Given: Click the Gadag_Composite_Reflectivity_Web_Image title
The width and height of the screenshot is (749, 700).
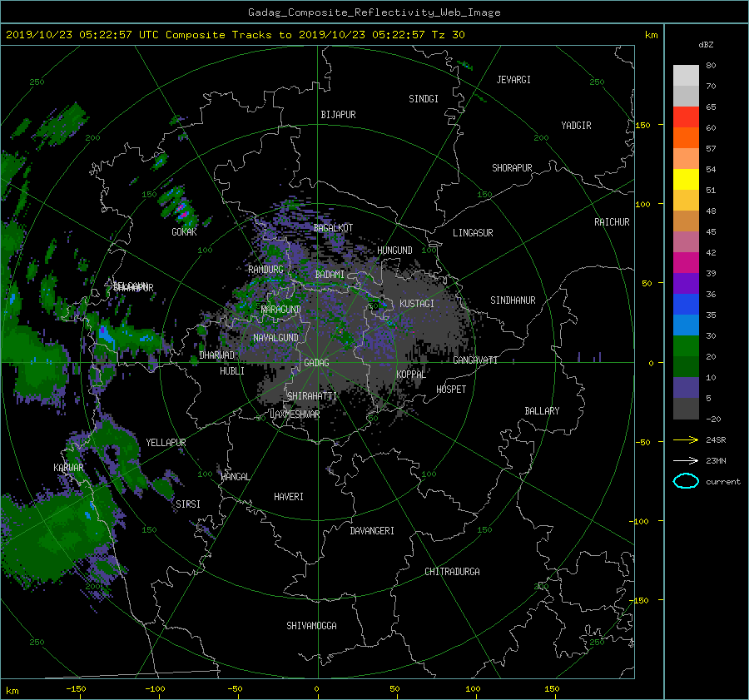Looking at the screenshot, I should point(374,12).
